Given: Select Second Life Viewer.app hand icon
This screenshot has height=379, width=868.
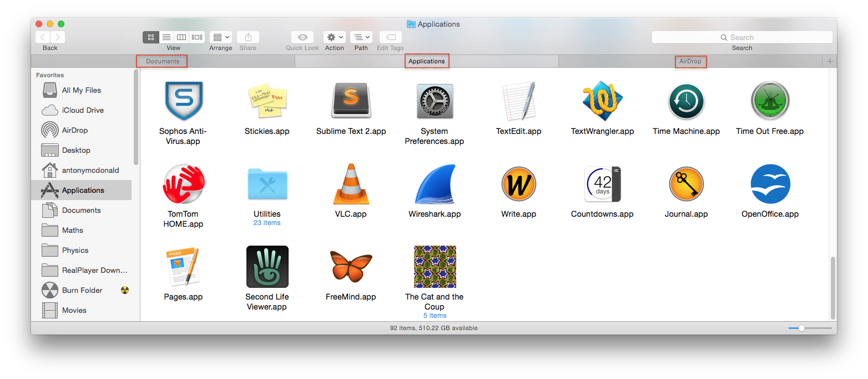Looking at the screenshot, I should coord(267,267).
